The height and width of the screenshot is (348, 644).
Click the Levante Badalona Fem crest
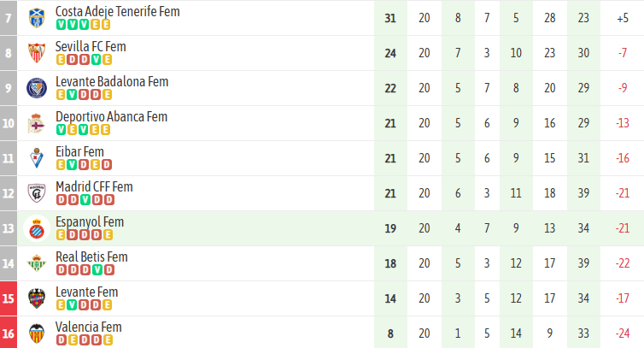coord(37,88)
